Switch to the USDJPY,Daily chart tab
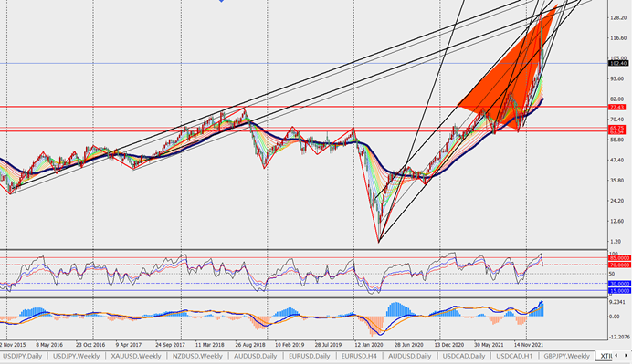 23,356
